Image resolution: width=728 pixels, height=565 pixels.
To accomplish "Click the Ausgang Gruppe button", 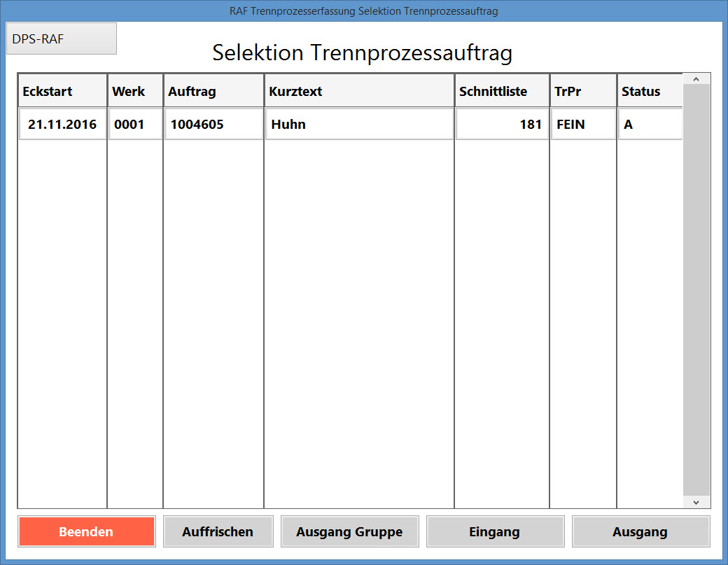I will [349, 532].
